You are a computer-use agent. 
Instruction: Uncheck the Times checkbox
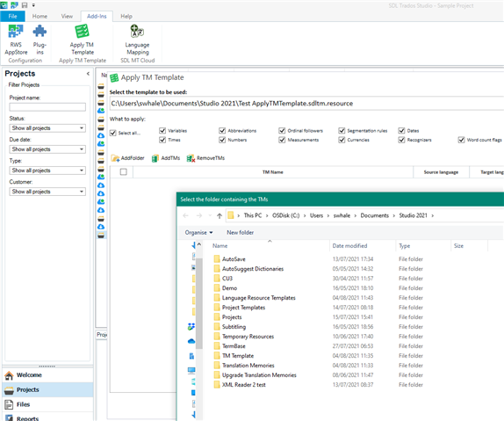point(162,140)
